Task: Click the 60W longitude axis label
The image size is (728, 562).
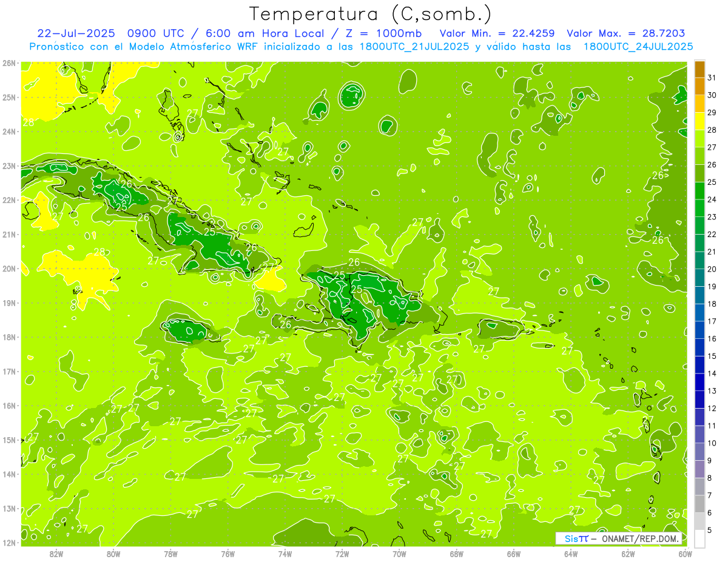Action: [685, 554]
